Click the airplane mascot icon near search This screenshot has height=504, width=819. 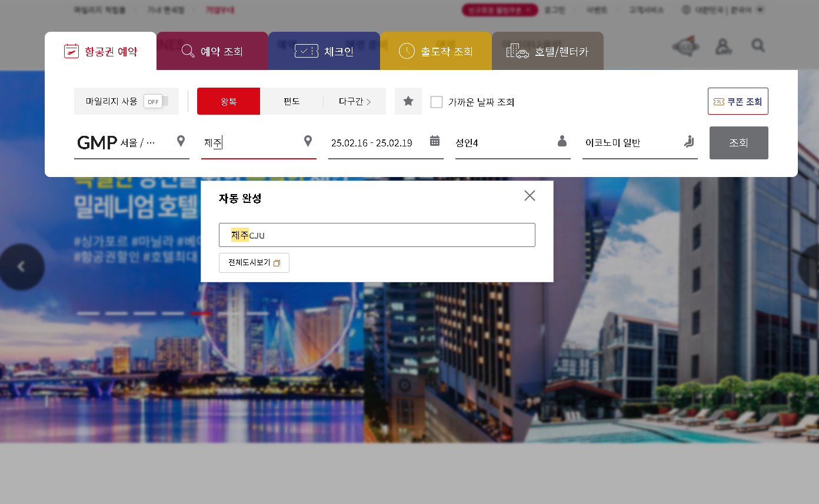click(684, 46)
